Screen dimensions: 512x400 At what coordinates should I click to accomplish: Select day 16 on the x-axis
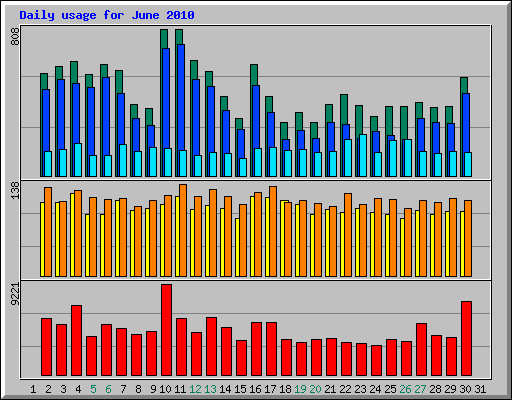click(x=255, y=389)
